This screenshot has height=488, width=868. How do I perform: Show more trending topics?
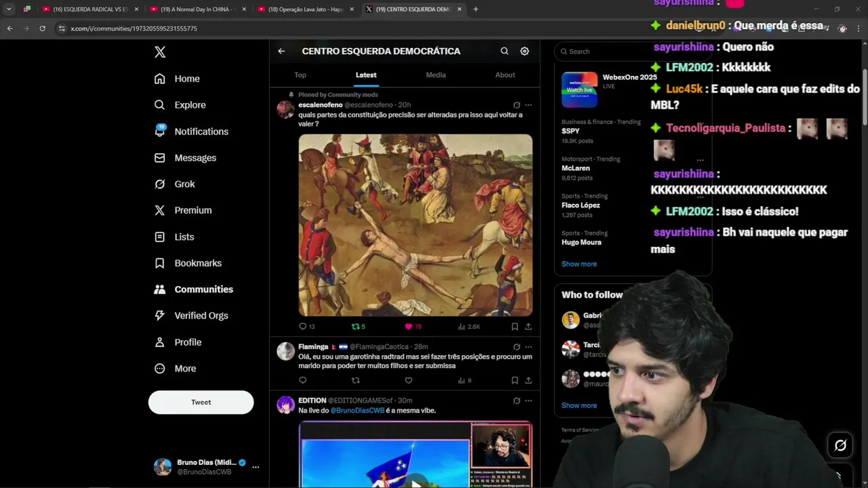[x=579, y=264]
